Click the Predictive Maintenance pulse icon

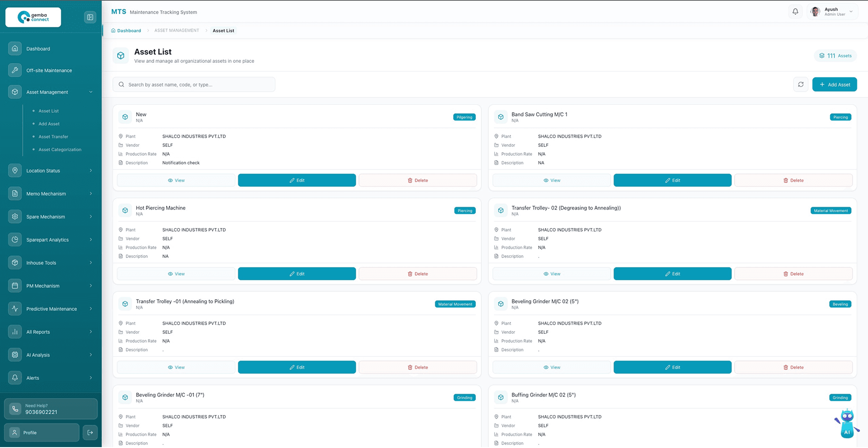point(15,308)
